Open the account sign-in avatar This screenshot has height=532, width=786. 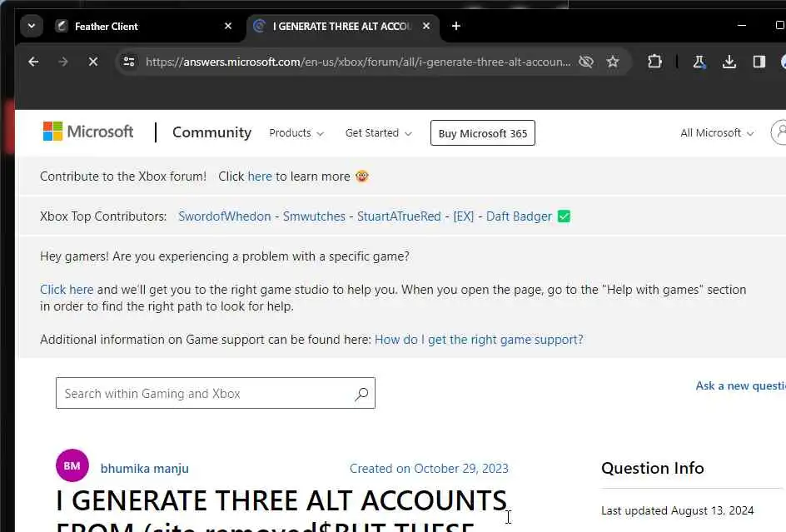coord(779,132)
